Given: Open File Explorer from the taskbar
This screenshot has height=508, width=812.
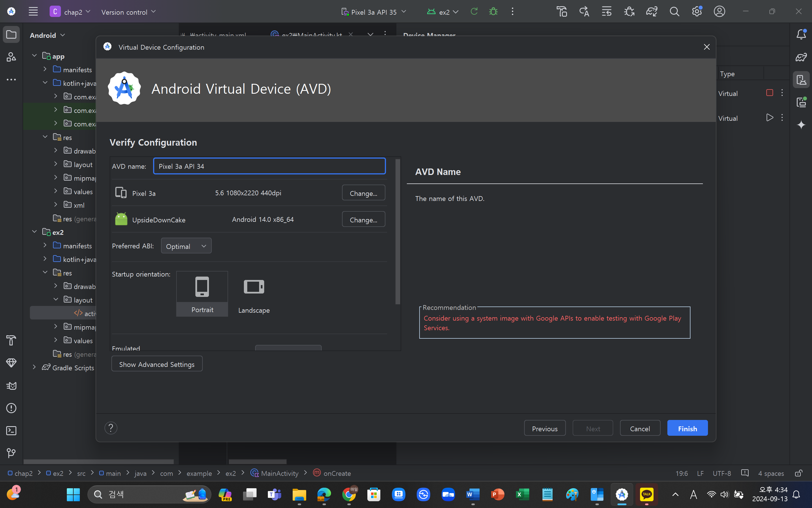Looking at the screenshot, I should pos(299,494).
